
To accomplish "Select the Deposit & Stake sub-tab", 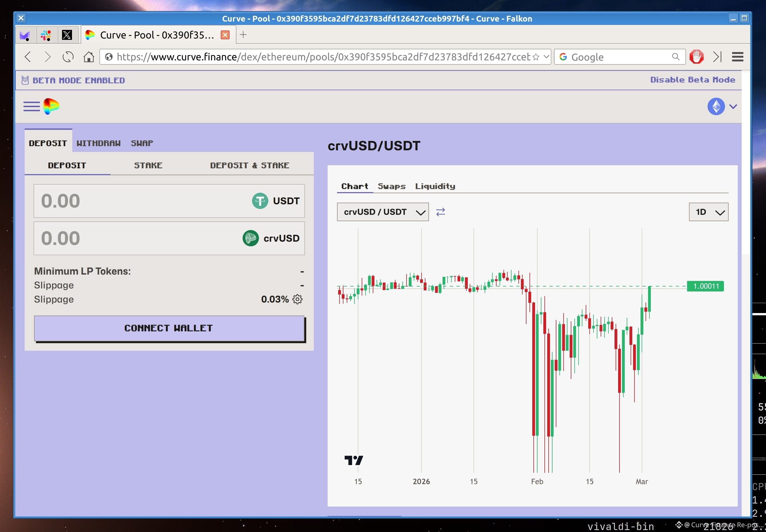I will 250,165.
